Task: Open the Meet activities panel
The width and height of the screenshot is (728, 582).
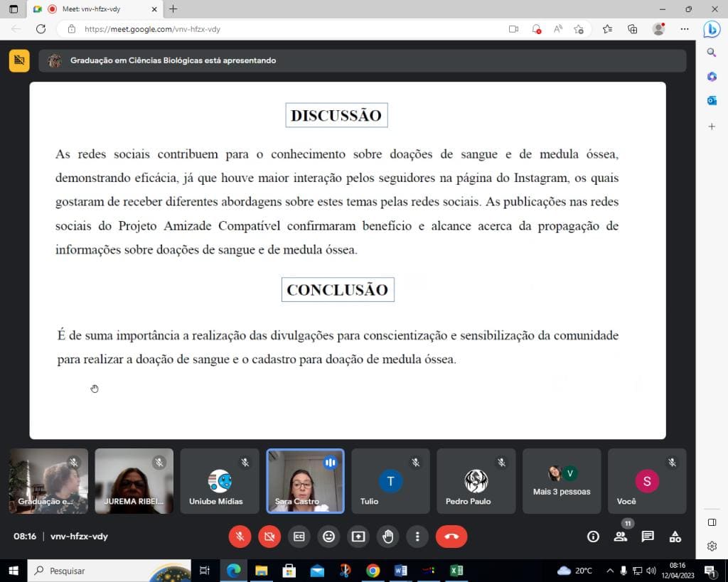Action: tap(675, 537)
